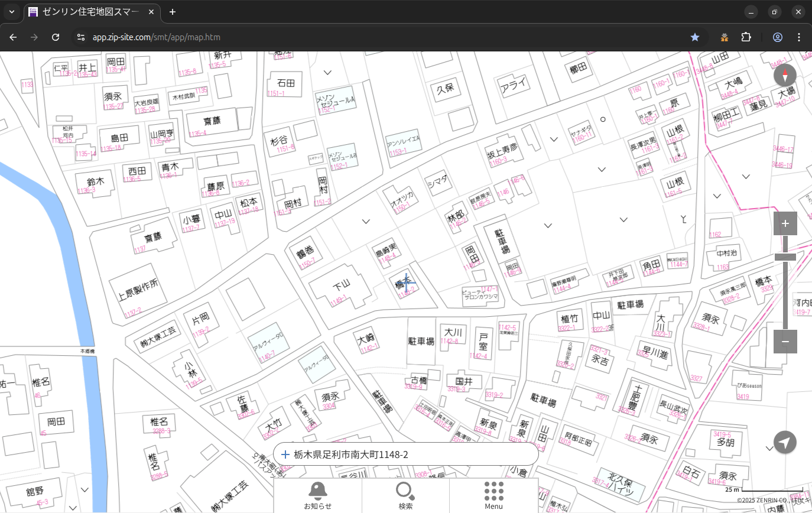The height and width of the screenshot is (513, 812).
Task: Open the Menu grid icon
Action: click(x=493, y=495)
